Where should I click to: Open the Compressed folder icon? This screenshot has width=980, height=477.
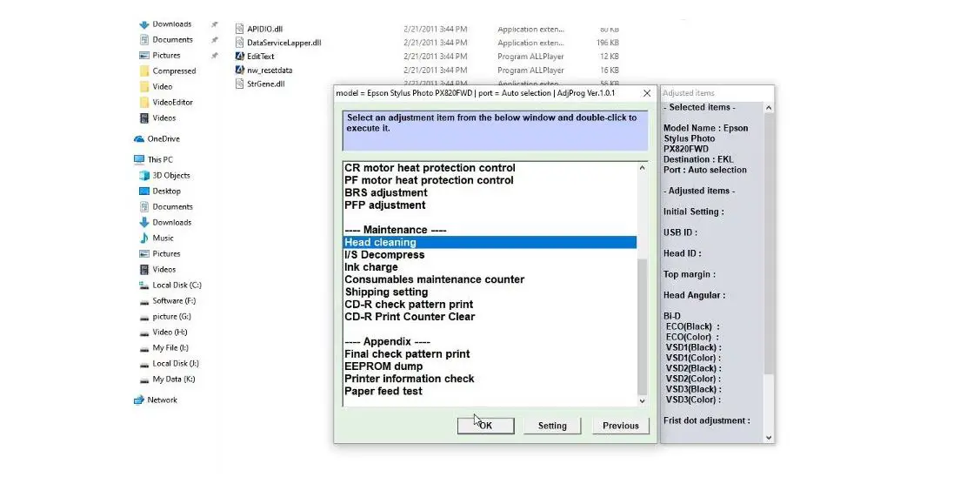[144, 71]
